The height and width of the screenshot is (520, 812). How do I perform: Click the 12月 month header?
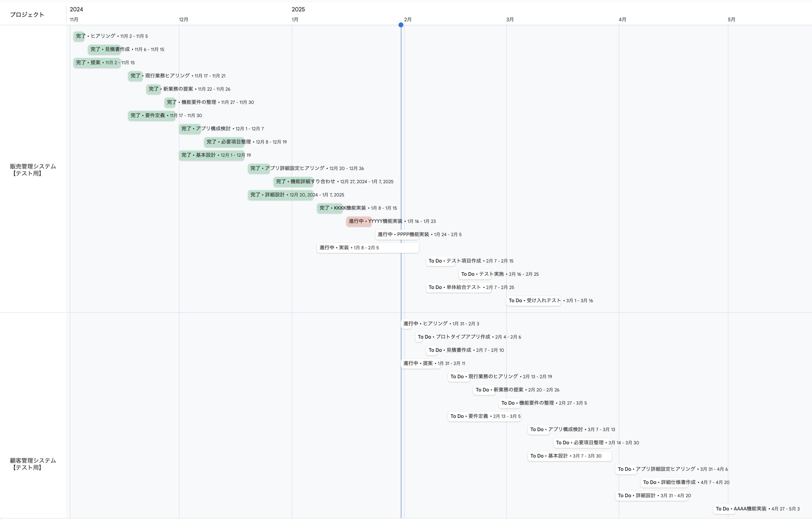(183, 19)
